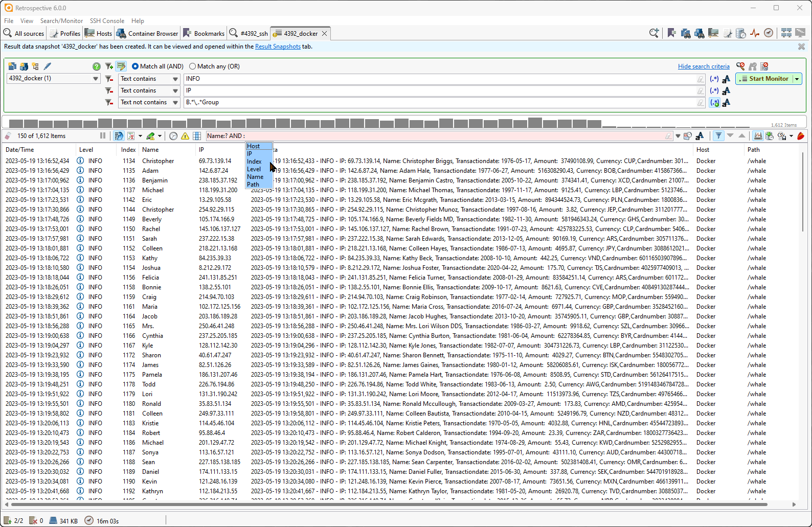Click the eraser icon left of item count
The width and height of the screenshot is (812, 527).
point(8,136)
